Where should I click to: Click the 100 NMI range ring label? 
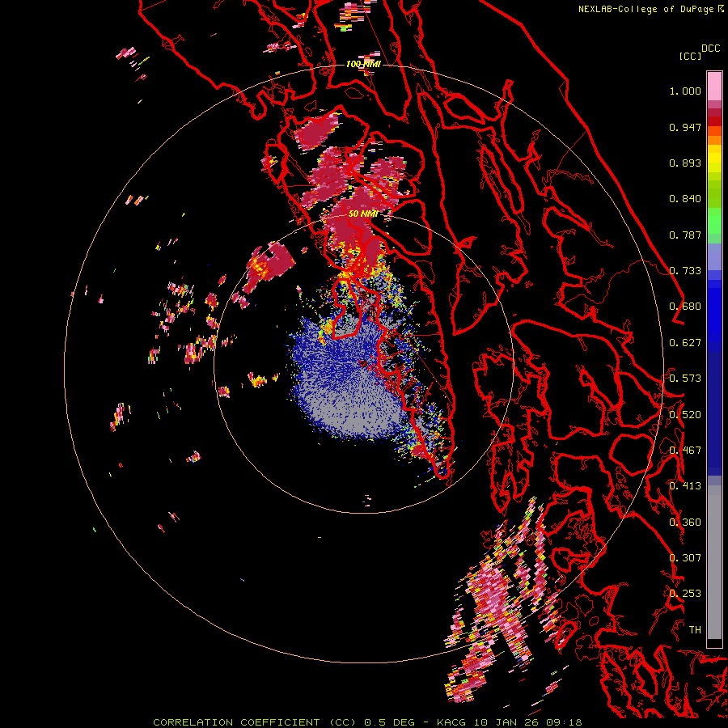click(x=363, y=64)
